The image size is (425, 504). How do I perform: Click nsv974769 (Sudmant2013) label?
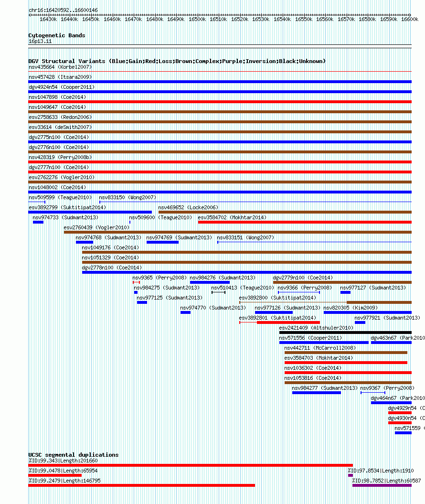pyautogui.click(x=179, y=237)
